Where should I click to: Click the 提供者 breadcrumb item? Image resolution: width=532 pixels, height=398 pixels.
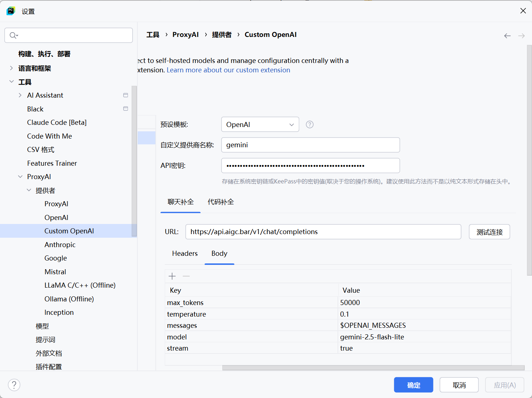coord(222,35)
